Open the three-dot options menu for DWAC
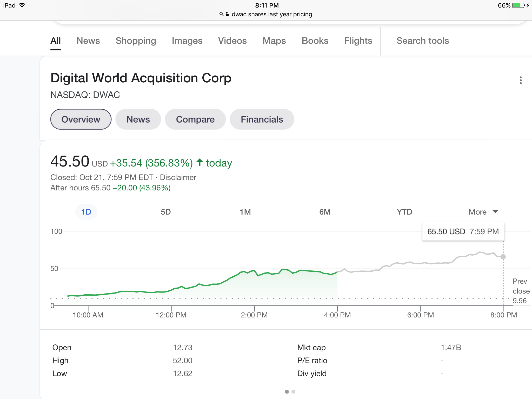The width and height of the screenshot is (532, 399). click(521, 80)
